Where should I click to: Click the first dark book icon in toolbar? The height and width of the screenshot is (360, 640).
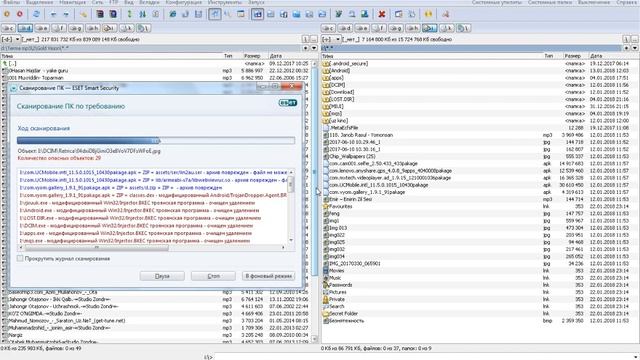click(100, 14)
